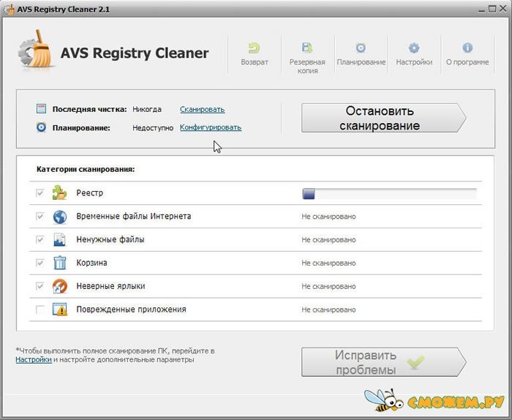Click the Исправить проблемы button
The width and height of the screenshot is (512, 420).
tap(382, 362)
